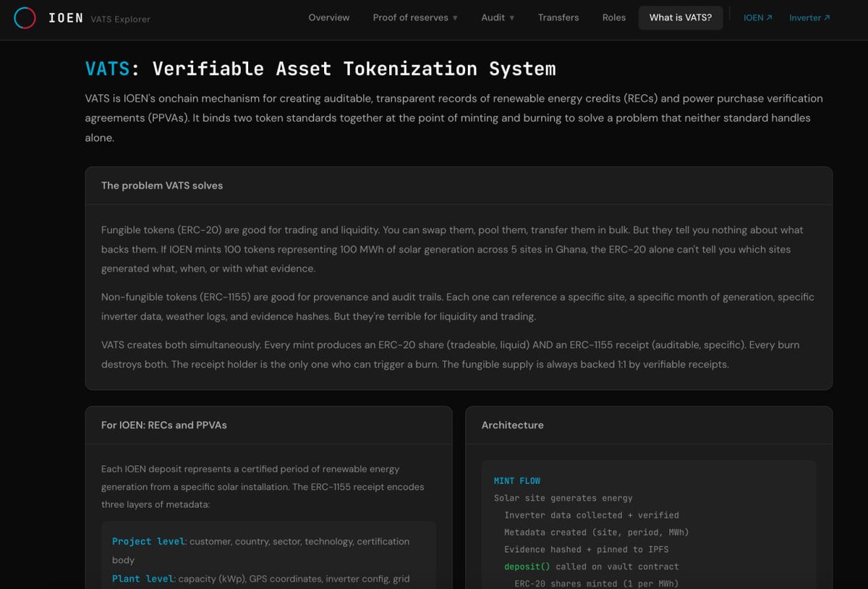Click the paragraph starting VATS creates both
Screen dimensions: 868x589
point(451,355)
